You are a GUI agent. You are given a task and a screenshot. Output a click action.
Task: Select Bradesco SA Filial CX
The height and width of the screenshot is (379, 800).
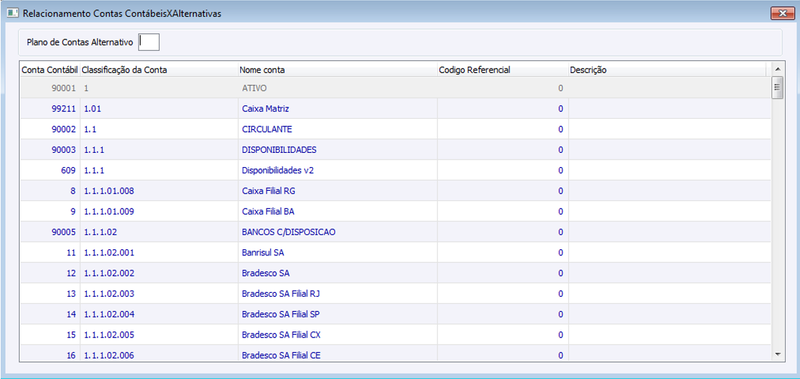tap(281, 335)
